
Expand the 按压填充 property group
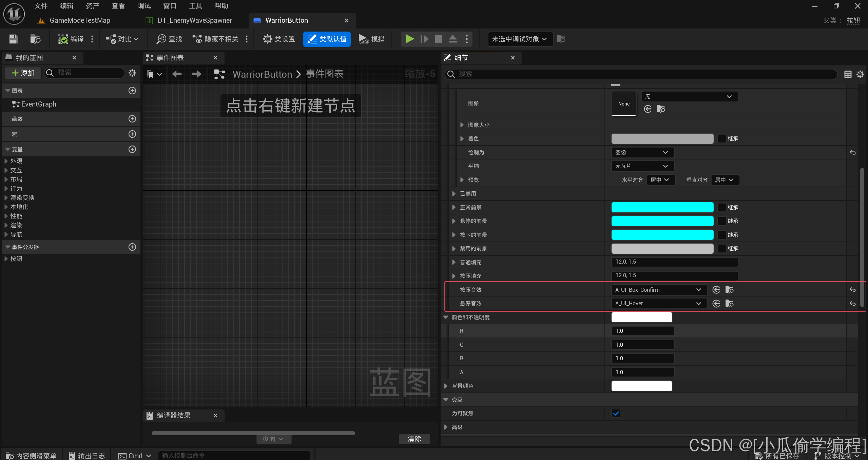pos(456,276)
